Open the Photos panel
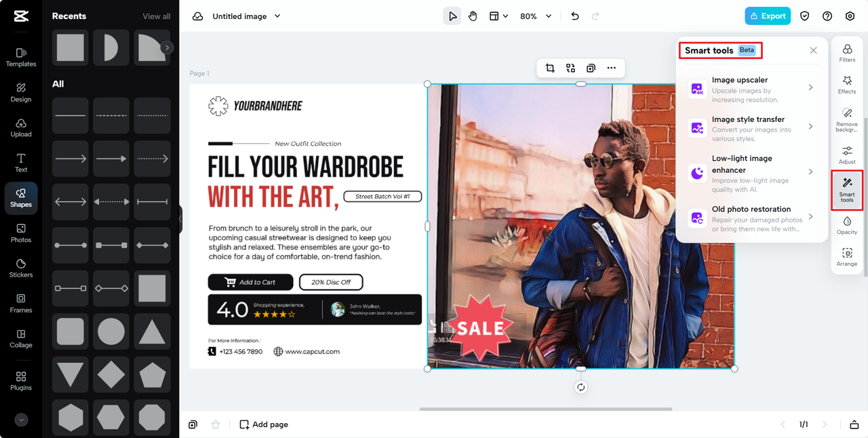Image resolution: width=868 pixels, height=438 pixels. click(x=21, y=233)
